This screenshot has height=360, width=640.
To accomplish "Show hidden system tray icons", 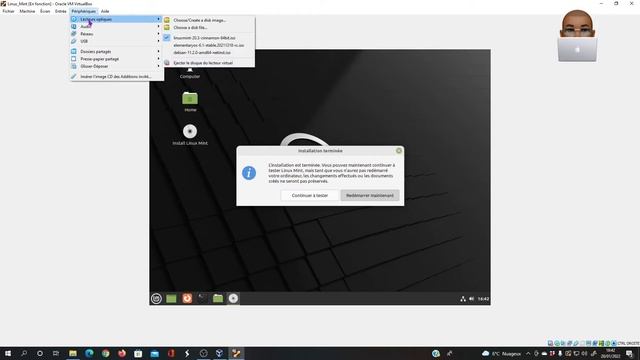I will [528, 353].
